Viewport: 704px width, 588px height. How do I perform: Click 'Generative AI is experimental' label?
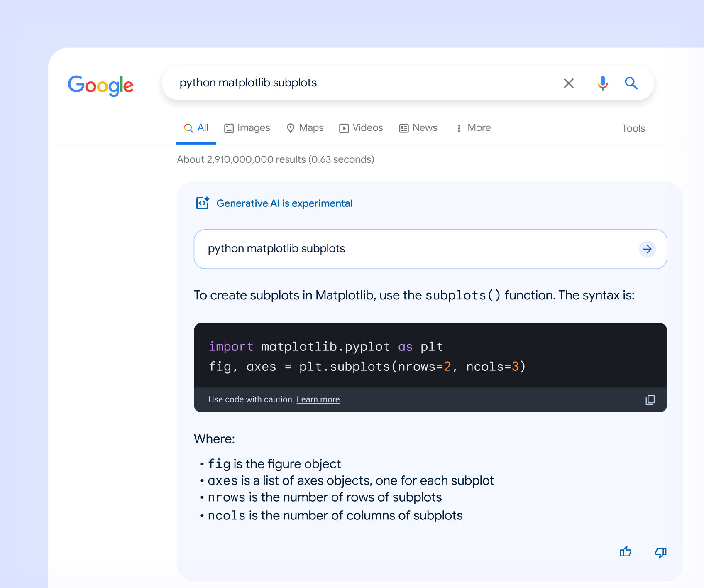284,203
